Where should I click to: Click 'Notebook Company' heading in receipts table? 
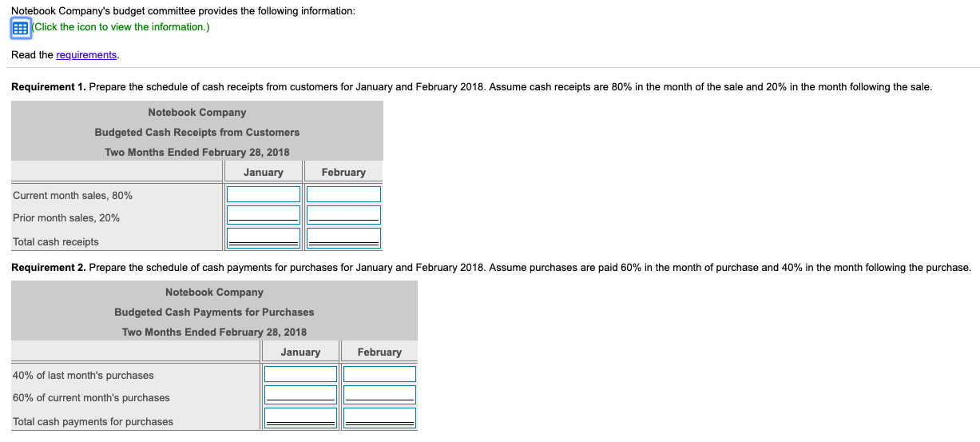197,113
